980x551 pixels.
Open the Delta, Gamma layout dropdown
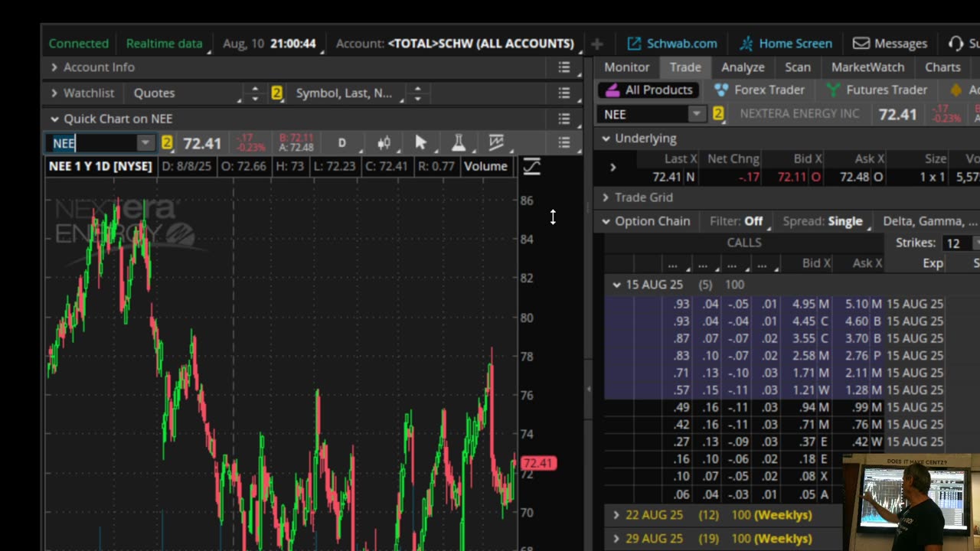pos(929,221)
